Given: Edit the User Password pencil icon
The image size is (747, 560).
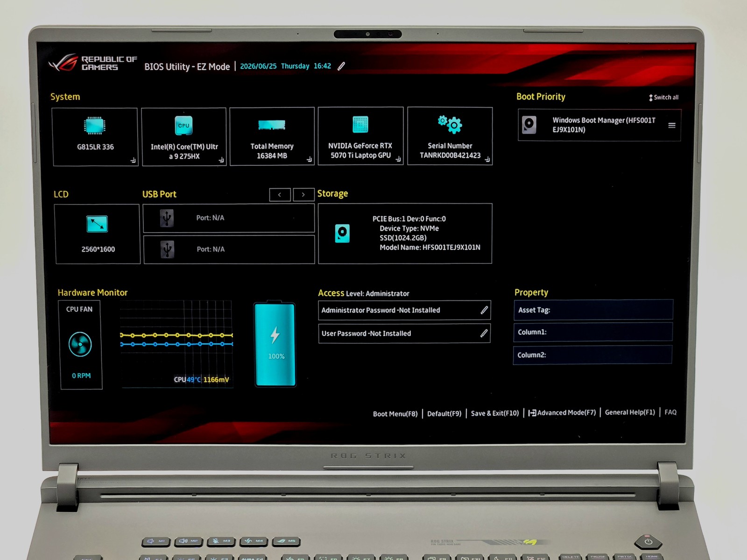Looking at the screenshot, I should 484,333.
